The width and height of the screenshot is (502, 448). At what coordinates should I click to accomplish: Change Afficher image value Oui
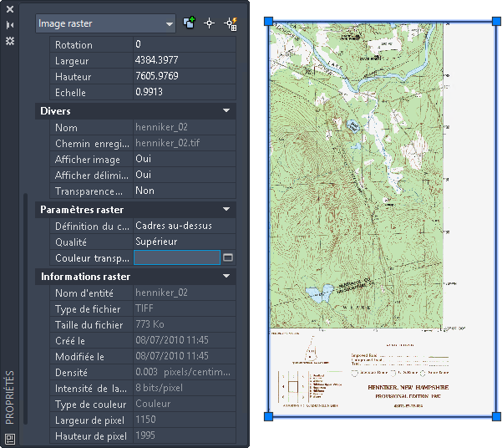(185, 159)
